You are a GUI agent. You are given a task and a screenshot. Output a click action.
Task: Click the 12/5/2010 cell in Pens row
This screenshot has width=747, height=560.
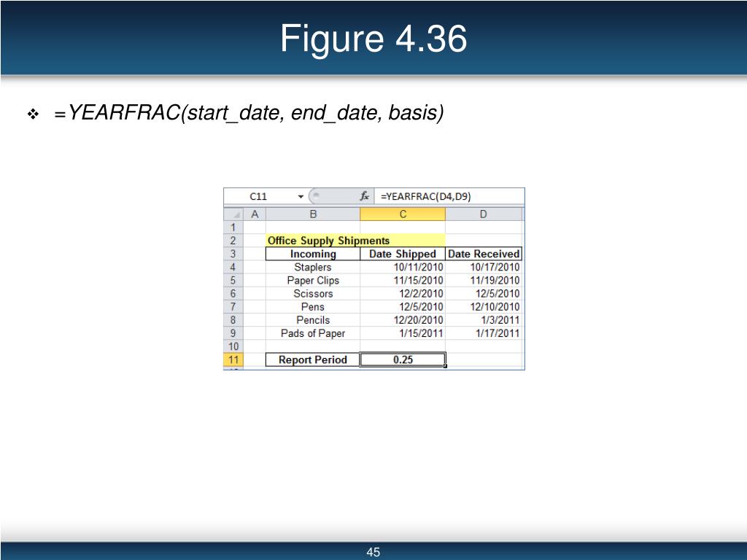pyautogui.click(x=403, y=307)
